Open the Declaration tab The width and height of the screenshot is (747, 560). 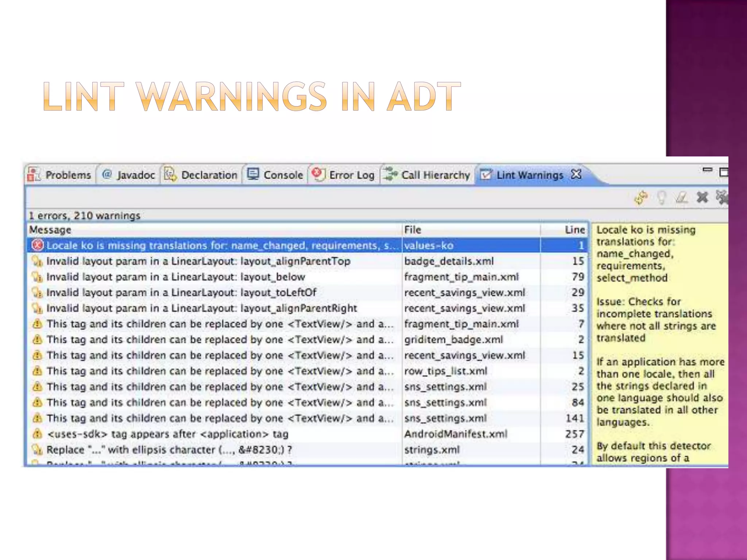[202, 175]
